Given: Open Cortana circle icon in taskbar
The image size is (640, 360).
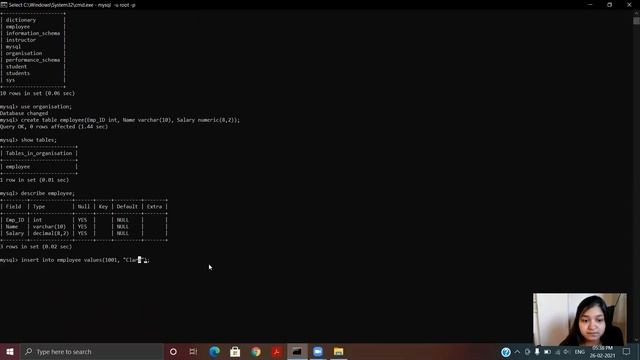Looking at the screenshot, I should 173,351.
